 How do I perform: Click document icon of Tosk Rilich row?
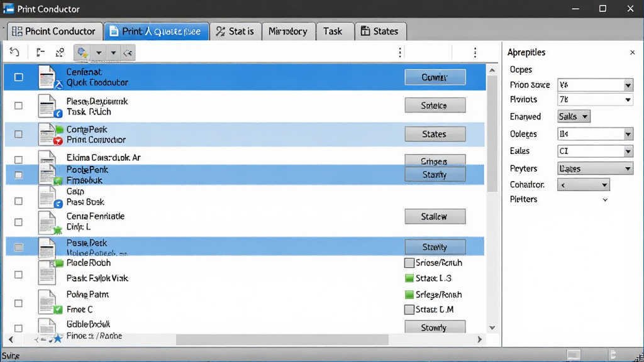[49, 106]
